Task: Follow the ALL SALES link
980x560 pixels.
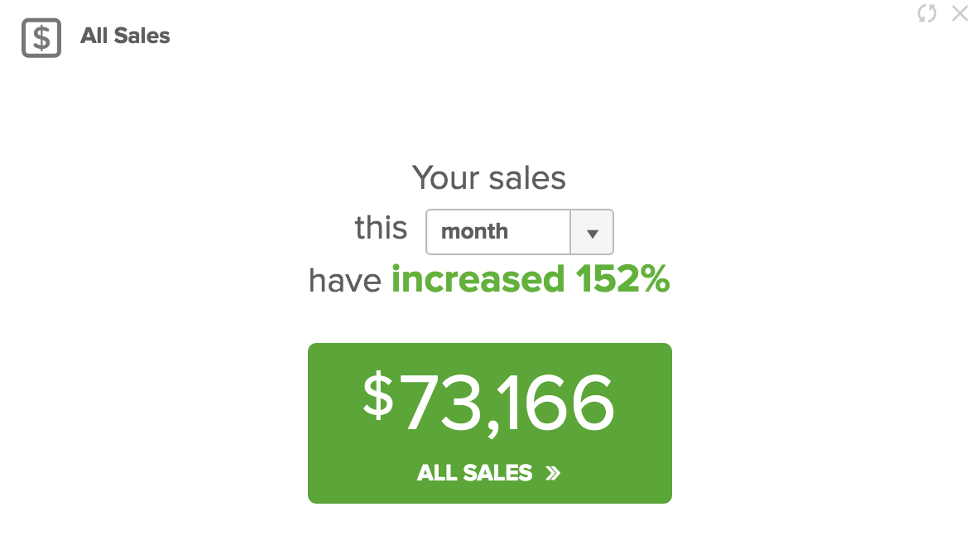Action: point(488,473)
